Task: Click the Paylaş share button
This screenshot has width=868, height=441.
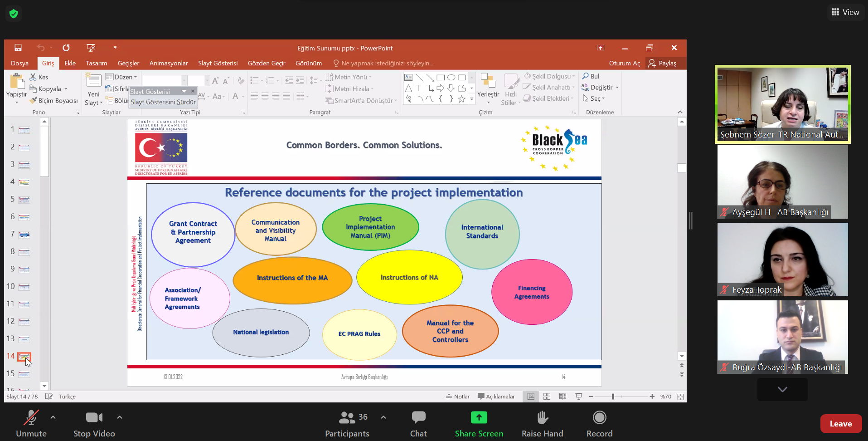Action: [x=662, y=63]
